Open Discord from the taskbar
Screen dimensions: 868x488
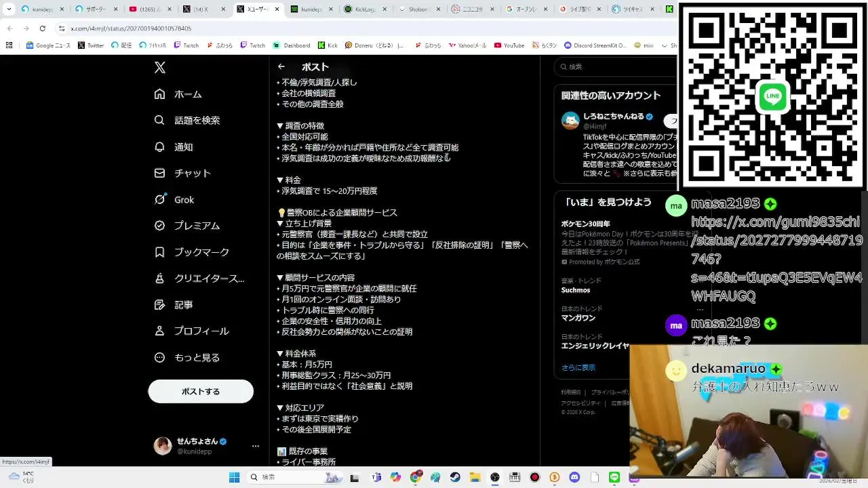click(575, 477)
